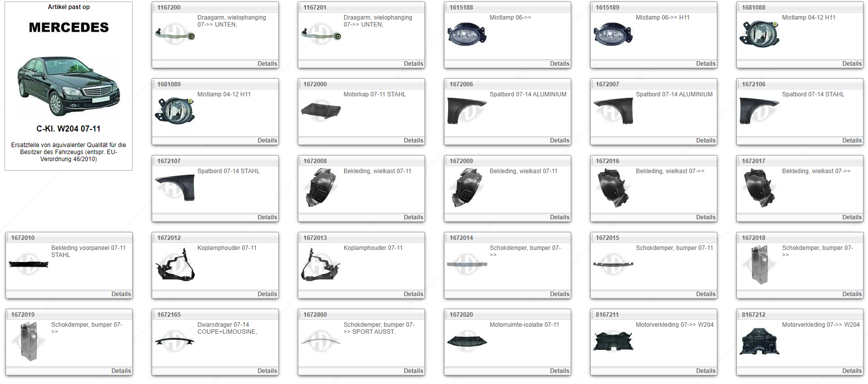Go to Details of Schokdemper 1672015
Screen dimensions: 868x384
(706, 294)
